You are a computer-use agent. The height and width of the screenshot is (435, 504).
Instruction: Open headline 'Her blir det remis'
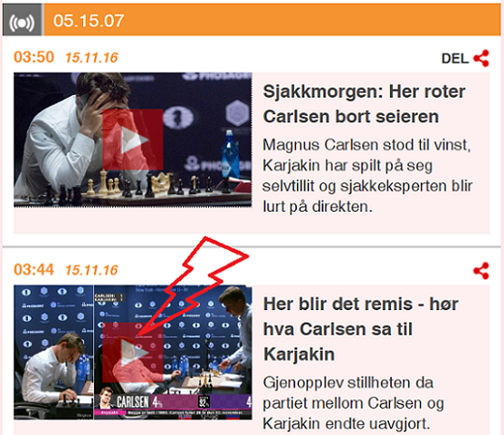click(x=361, y=329)
